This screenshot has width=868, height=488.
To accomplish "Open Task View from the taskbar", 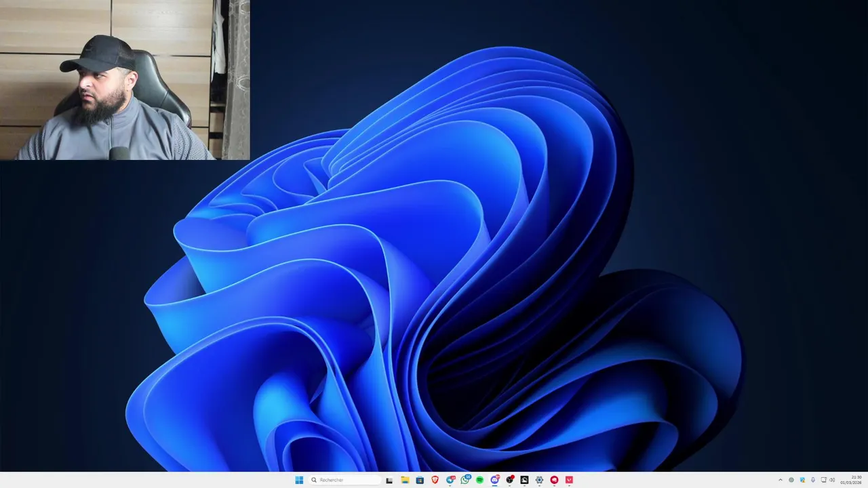I will click(x=389, y=480).
